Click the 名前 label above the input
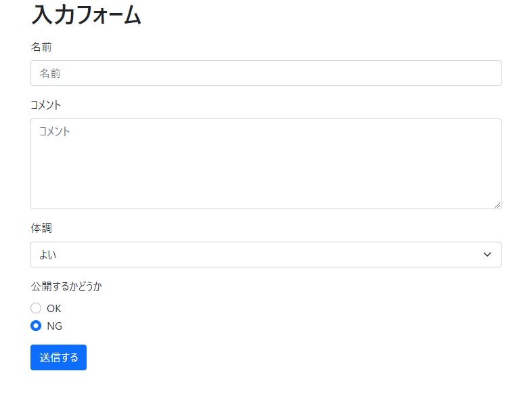Viewport: 532px width, 415px height. point(41,47)
